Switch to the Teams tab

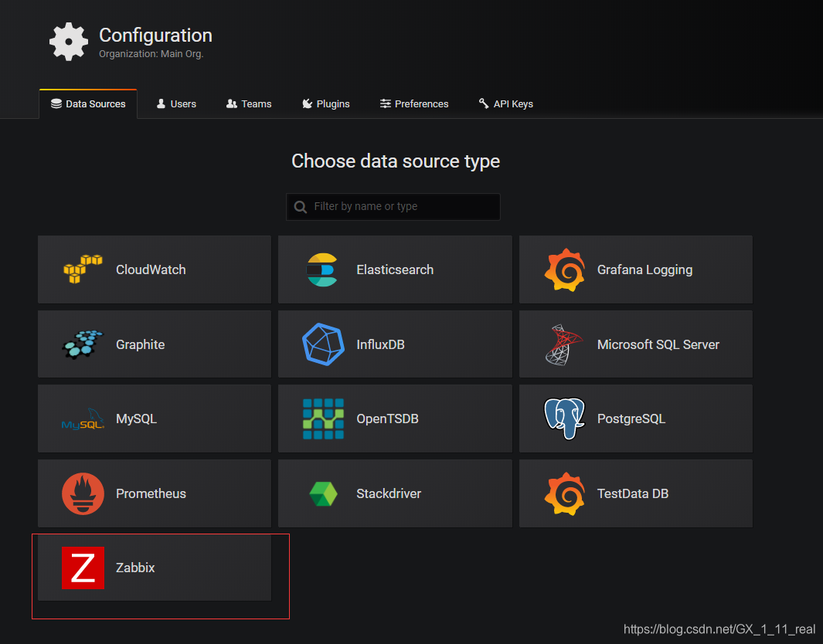tap(249, 103)
